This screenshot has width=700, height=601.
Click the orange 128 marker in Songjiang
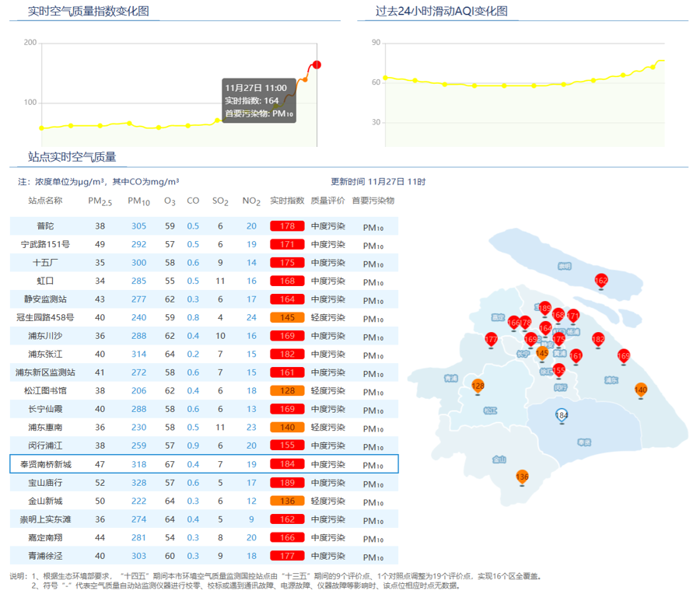click(478, 386)
